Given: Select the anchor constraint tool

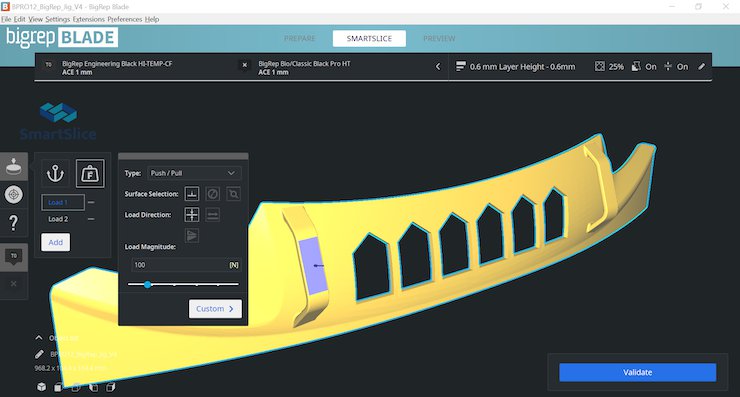Looking at the screenshot, I should tap(55, 173).
